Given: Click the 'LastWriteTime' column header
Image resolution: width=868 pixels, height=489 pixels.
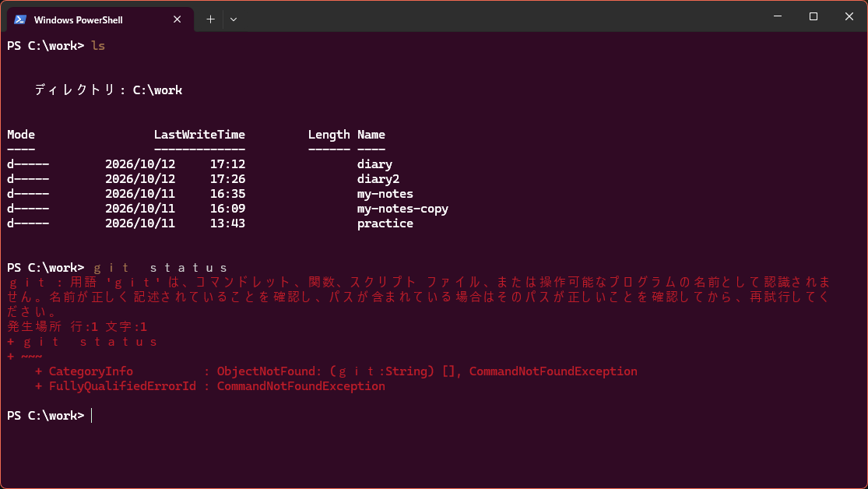Looking at the screenshot, I should 199,135.
